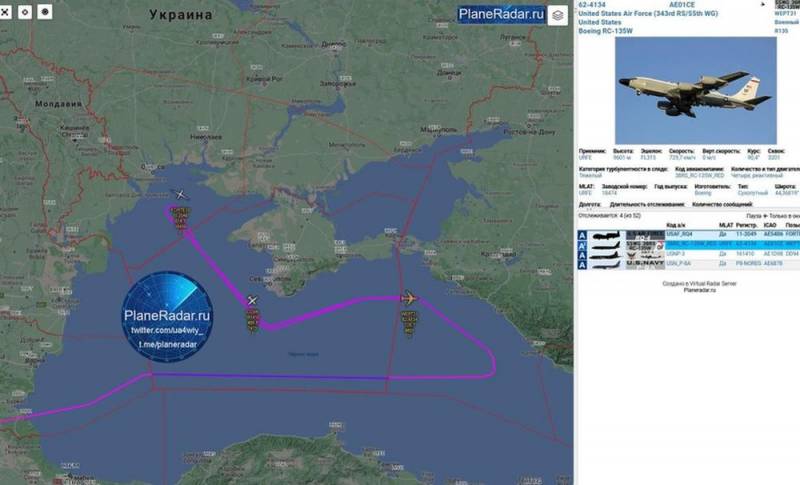Image resolution: width=800 pixels, height=485 pixels.
Task: Select the USNP-3 row code
Action: click(x=676, y=253)
